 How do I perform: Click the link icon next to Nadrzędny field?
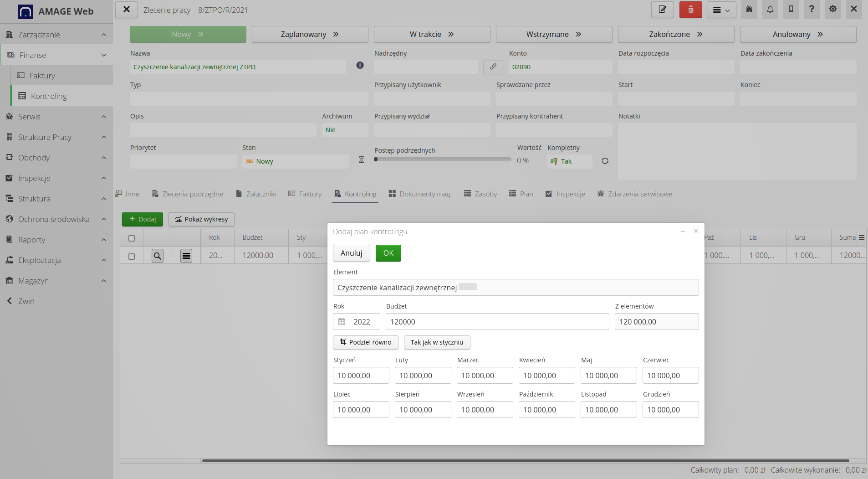[x=493, y=67]
